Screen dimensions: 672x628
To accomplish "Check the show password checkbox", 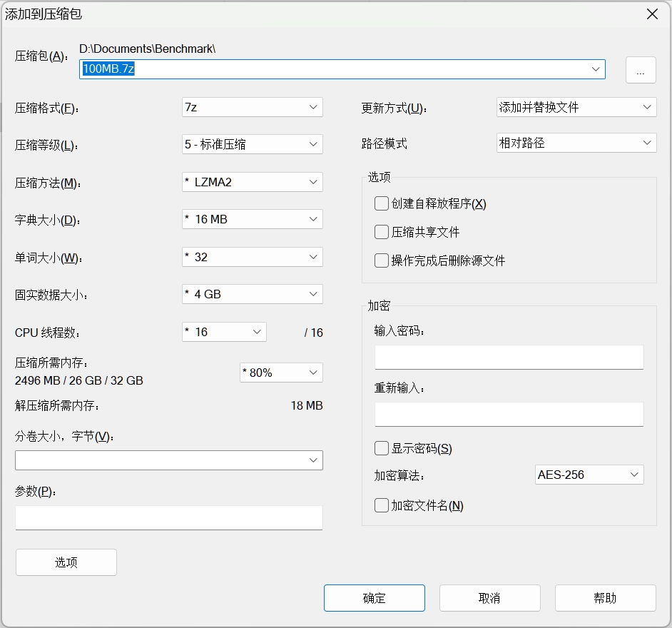I will [x=382, y=448].
